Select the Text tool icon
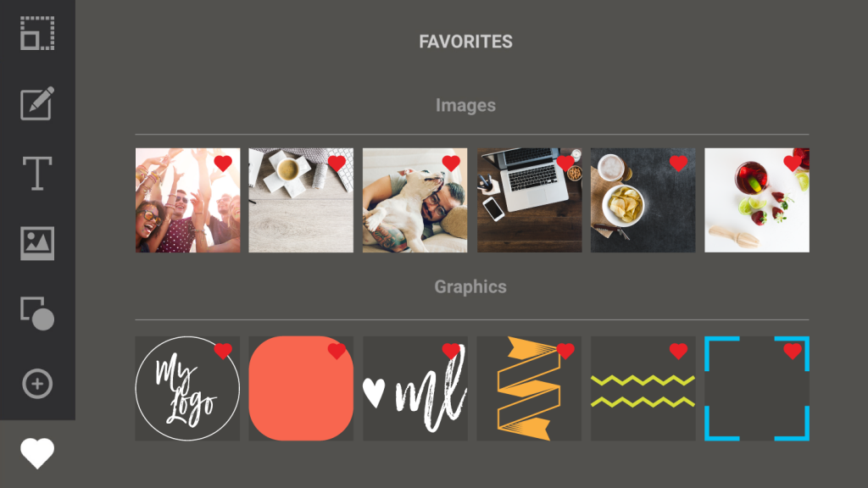Screen dimensions: 868x488 37,174
